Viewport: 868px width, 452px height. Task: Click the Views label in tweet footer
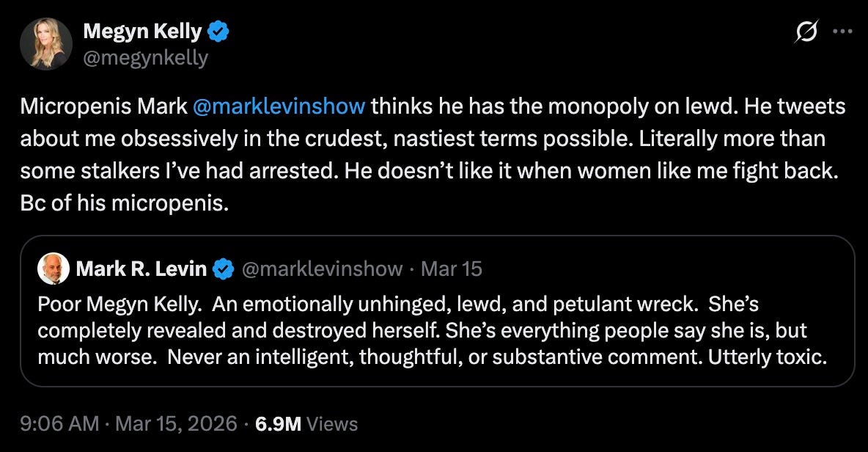coord(331,423)
